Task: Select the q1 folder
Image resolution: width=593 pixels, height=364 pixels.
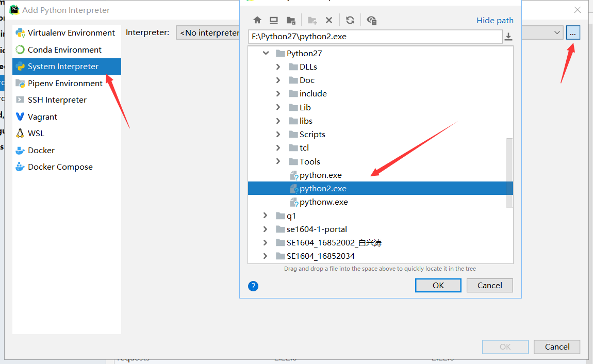Action: 286,216
